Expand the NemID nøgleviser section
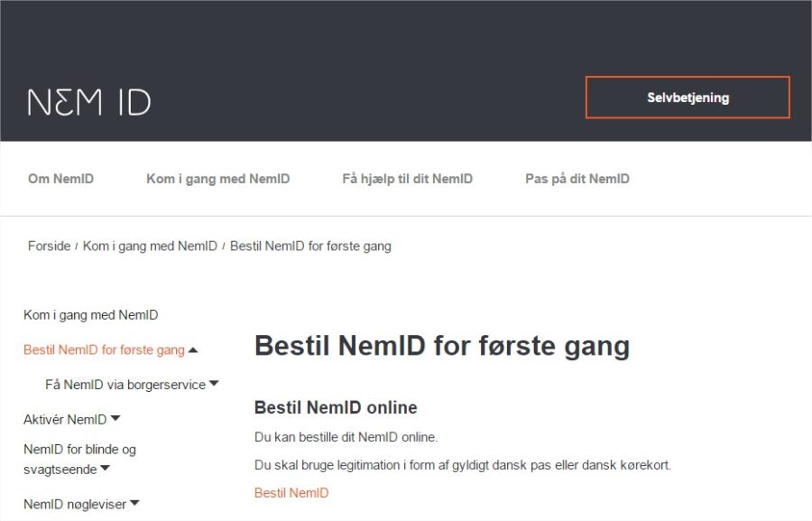 click(133, 504)
